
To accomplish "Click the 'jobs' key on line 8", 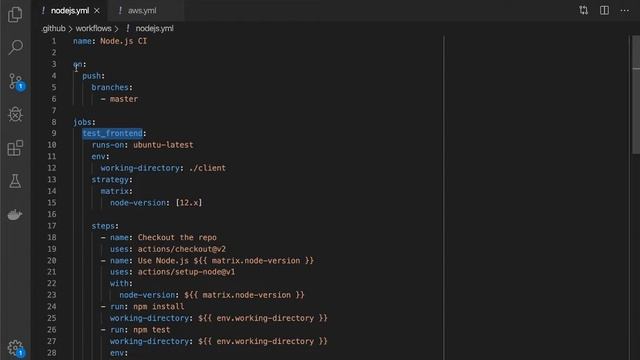I will 82,122.
